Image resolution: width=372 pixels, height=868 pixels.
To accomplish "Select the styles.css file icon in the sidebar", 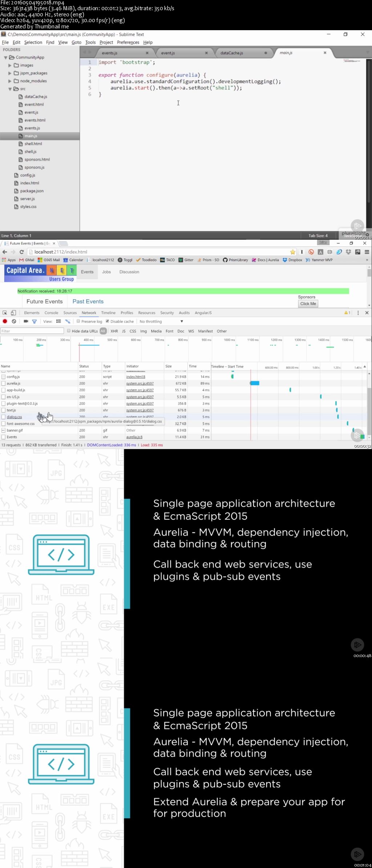I will click(16, 207).
